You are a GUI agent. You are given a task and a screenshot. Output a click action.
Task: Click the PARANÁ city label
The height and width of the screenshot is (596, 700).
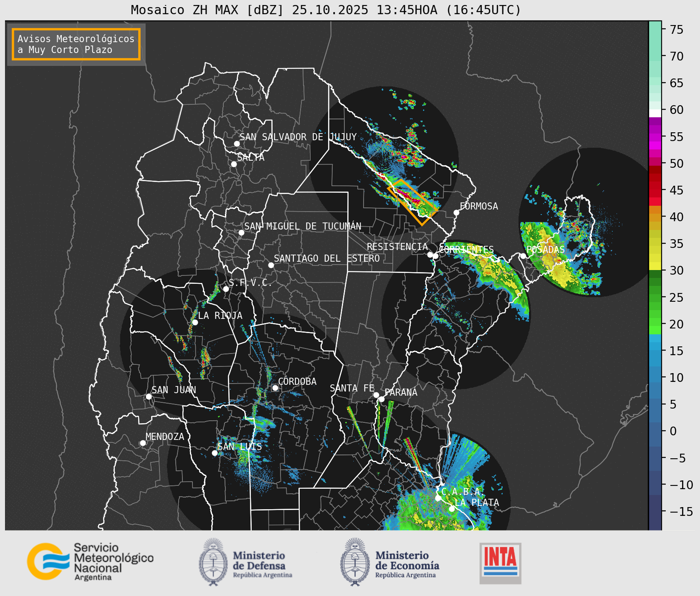pyautogui.click(x=401, y=392)
